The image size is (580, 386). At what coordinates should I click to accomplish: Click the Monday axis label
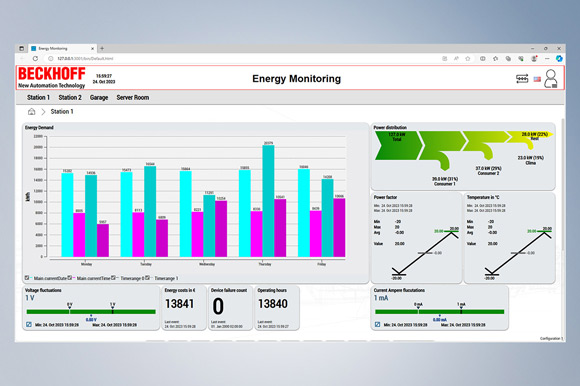pos(87,264)
